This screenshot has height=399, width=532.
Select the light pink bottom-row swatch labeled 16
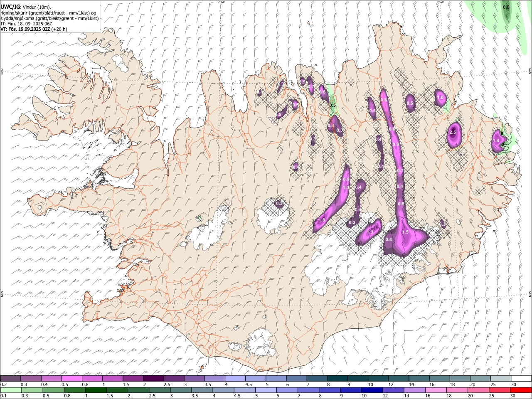(436, 390)
